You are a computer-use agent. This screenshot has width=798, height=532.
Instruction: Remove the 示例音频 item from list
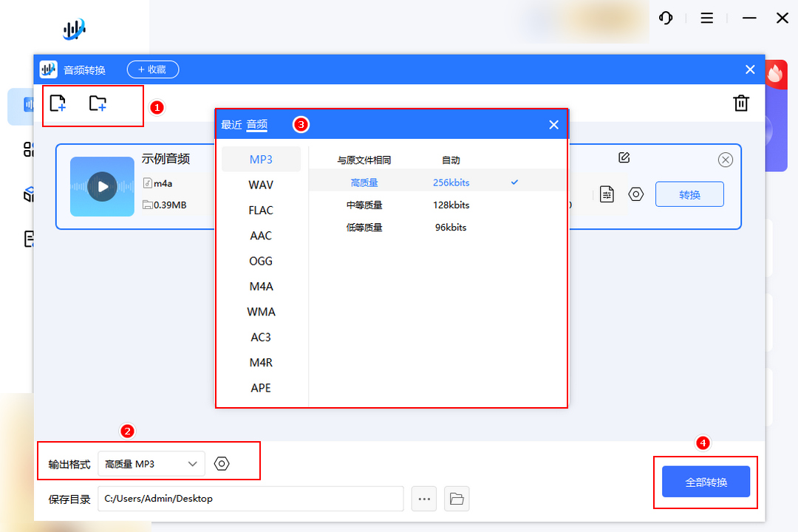pos(726,160)
